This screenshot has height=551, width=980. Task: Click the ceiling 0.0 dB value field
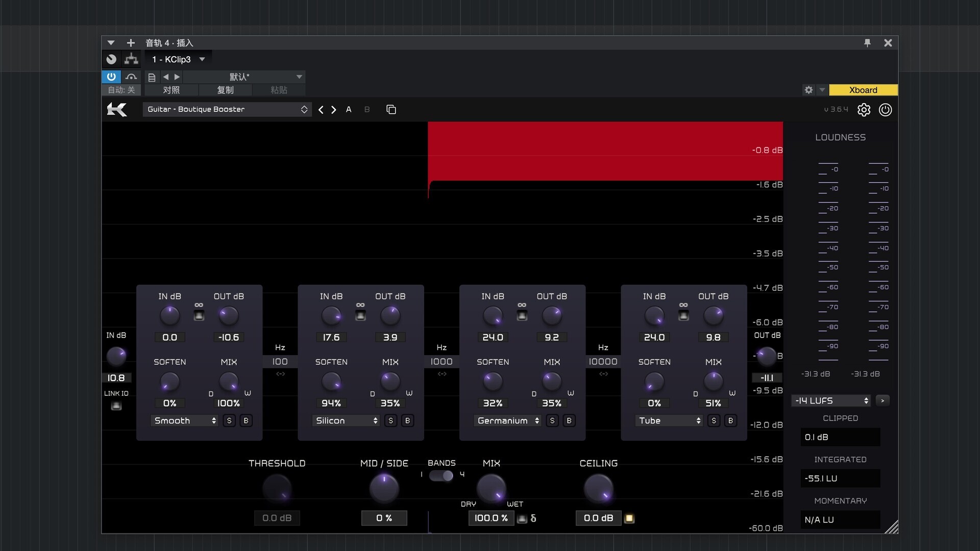point(598,518)
